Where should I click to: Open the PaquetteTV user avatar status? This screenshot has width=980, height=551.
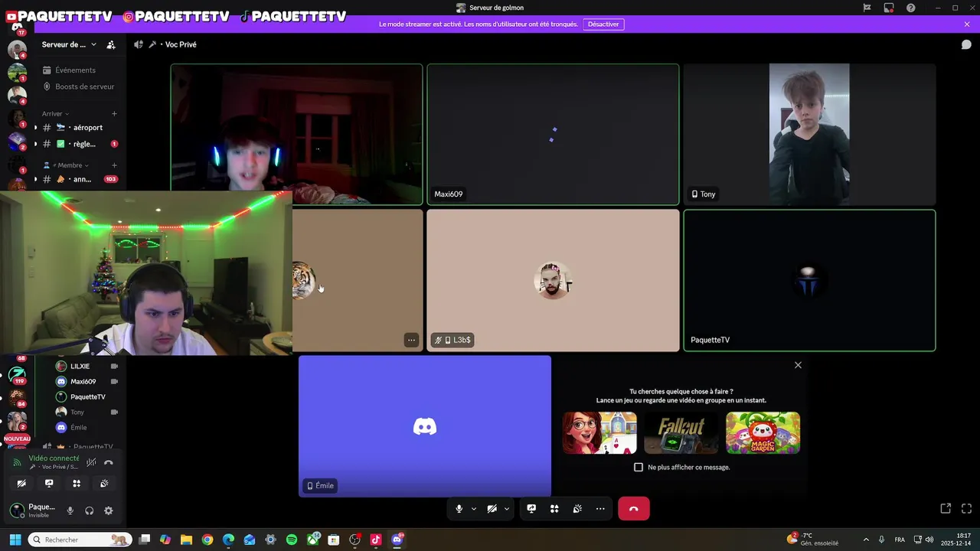tap(17, 510)
